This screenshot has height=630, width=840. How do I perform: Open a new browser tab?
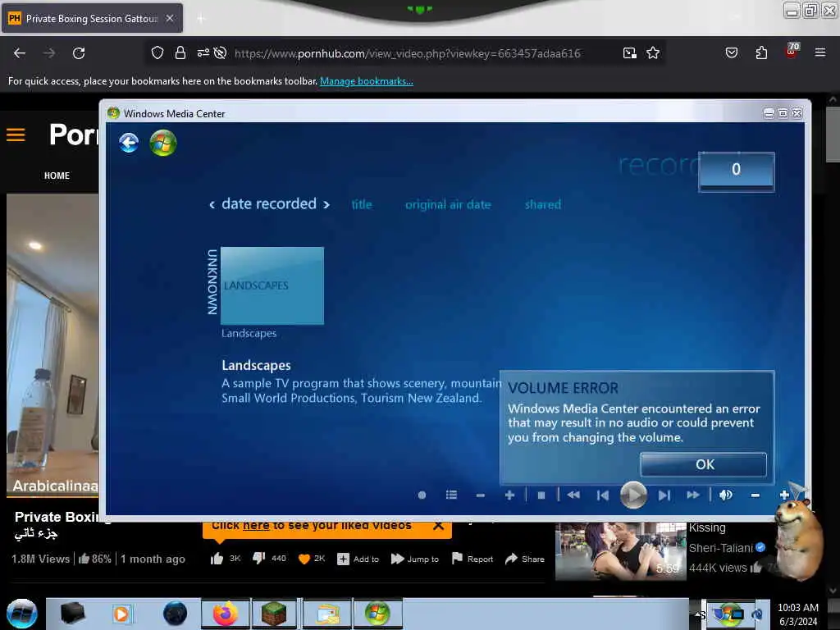[201, 19]
